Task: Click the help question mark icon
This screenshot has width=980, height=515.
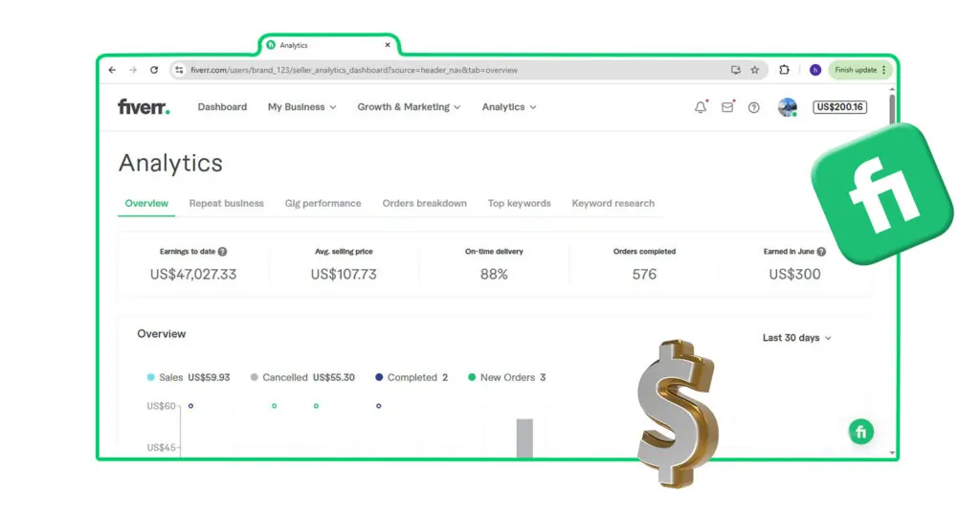Action: (x=754, y=107)
